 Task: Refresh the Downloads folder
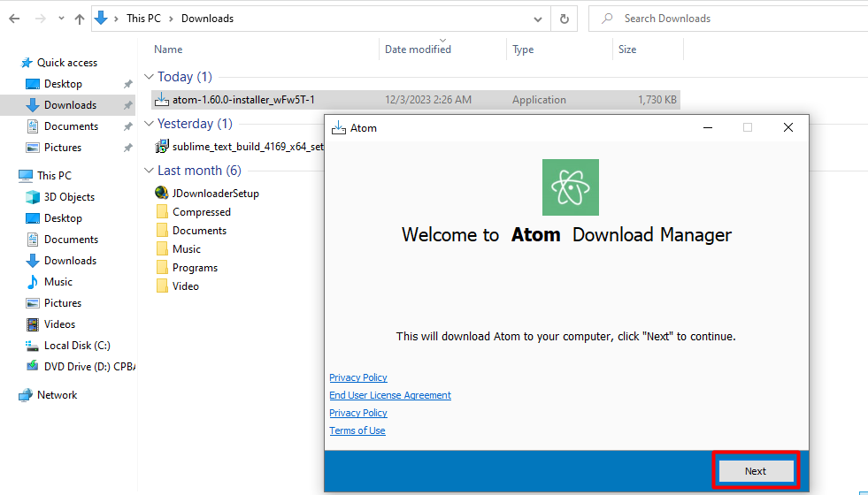565,19
